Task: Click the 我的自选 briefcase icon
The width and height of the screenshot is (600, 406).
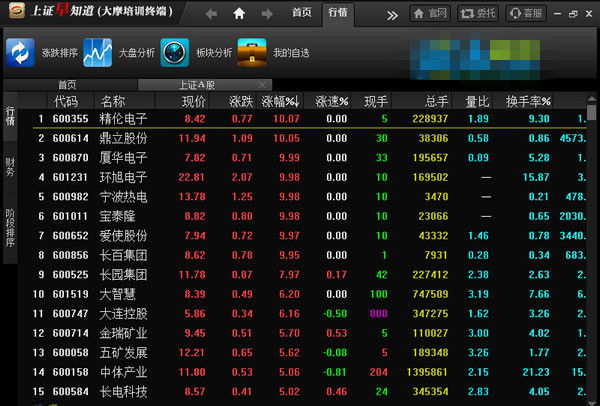Action: (x=252, y=52)
